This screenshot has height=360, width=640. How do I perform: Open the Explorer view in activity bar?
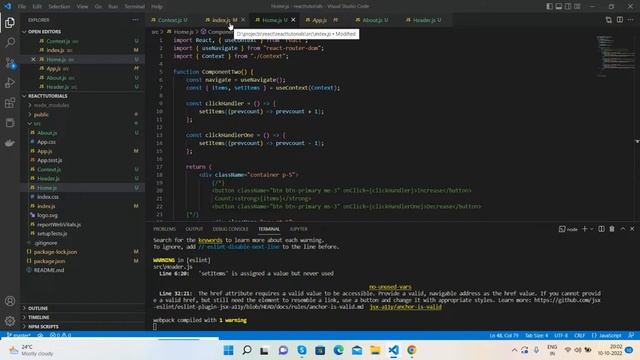click(10, 22)
